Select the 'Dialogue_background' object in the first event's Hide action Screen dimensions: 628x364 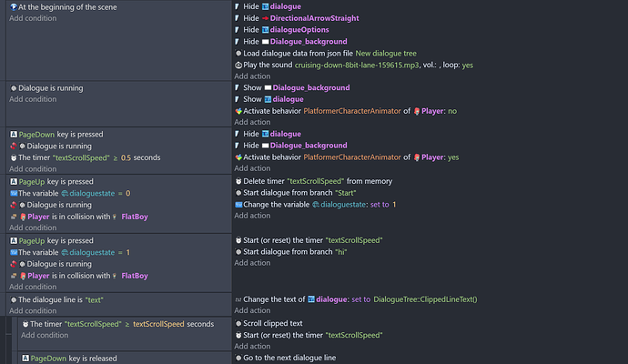pyautogui.click(x=309, y=42)
